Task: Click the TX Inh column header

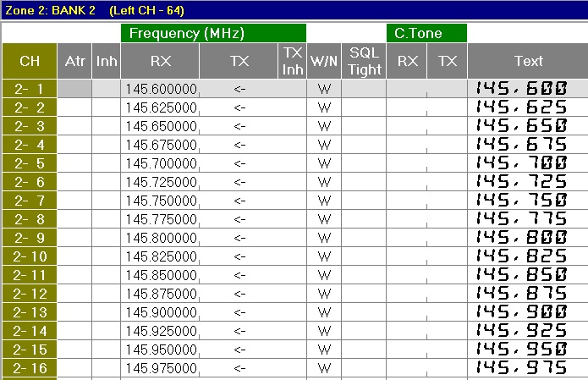Action: [293, 61]
